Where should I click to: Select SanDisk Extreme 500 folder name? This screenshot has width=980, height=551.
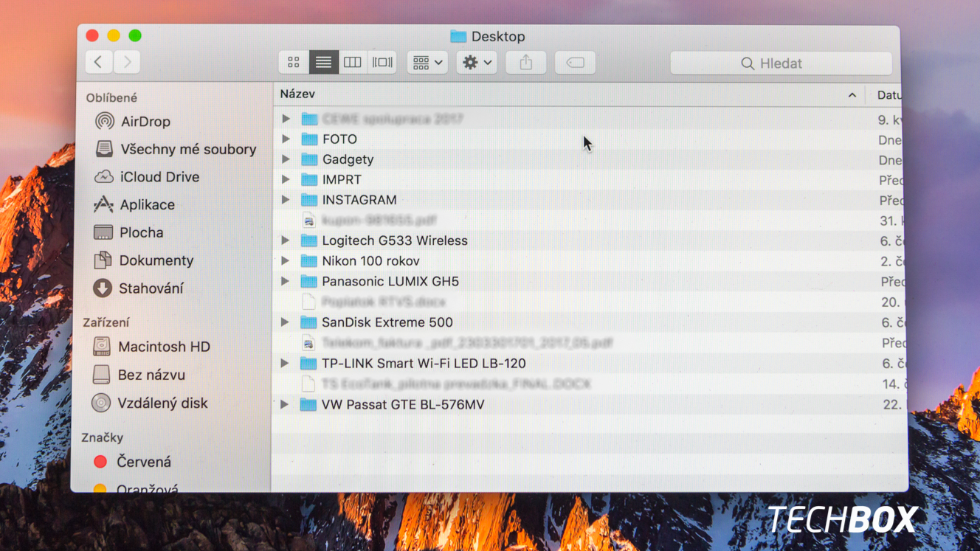coord(387,322)
